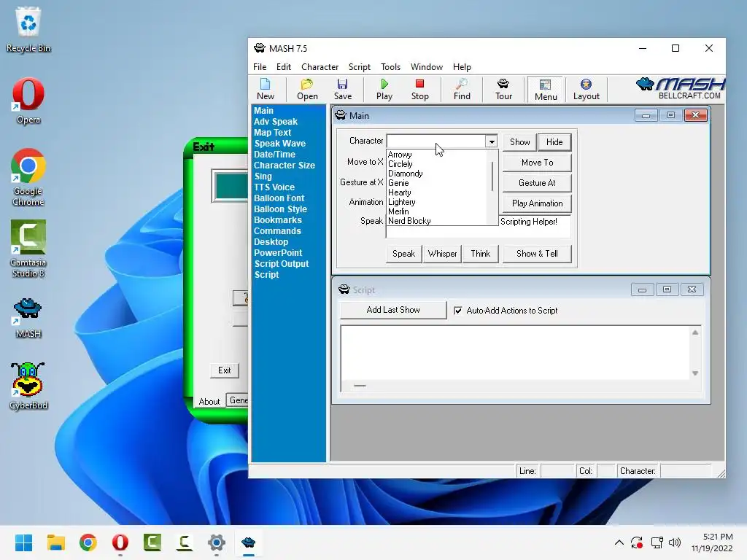Open the File menu
The width and height of the screenshot is (747, 560).
(x=260, y=66)
